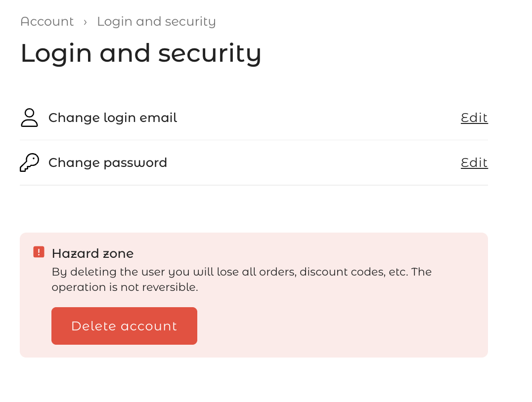Click the red exclamation warning icon

[39, 252]
